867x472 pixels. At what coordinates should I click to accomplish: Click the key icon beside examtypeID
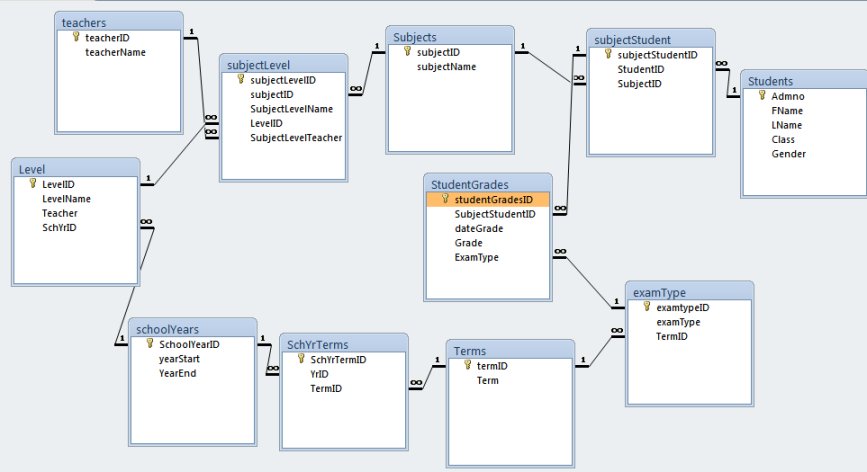coord(647,307)
